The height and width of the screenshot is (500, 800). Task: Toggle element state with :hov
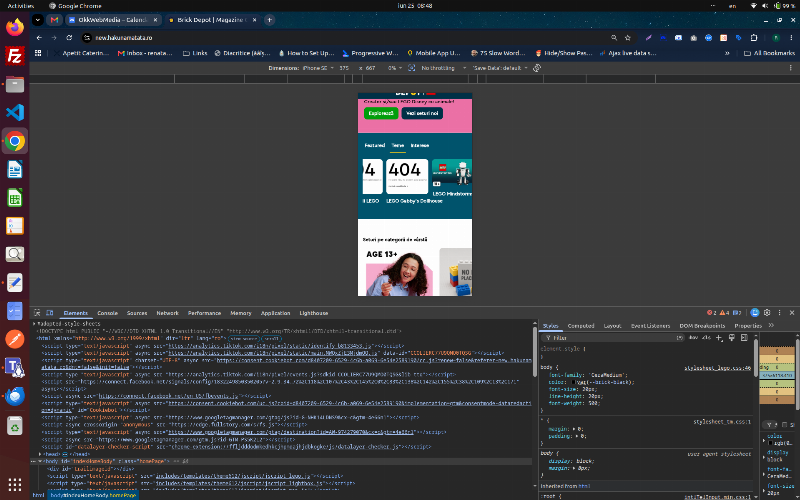click(x=693, y=337)
